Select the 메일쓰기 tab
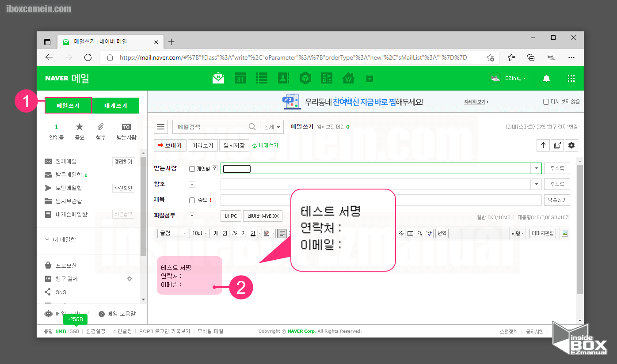This screenshot has width=617, height=364. [x=68, y=105]
